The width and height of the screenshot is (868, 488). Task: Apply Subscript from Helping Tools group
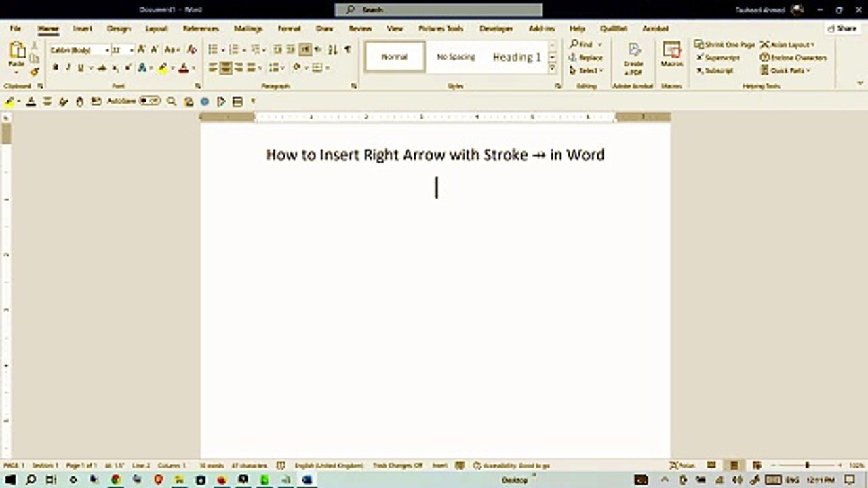click(715, 70)
